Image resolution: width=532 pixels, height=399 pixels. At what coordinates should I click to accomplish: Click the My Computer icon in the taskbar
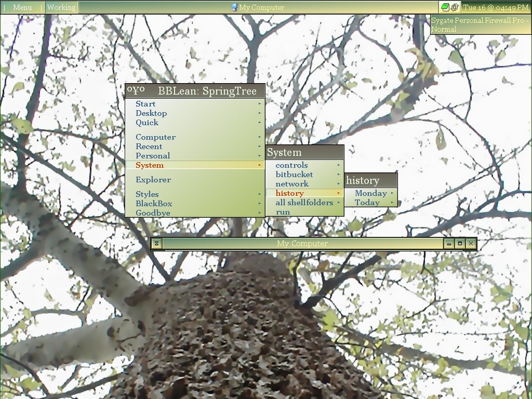234,7
